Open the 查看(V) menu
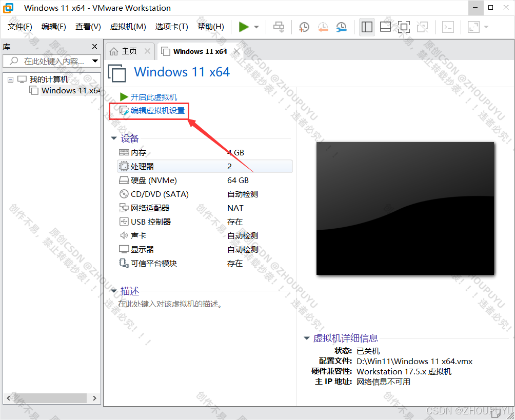The image size is (515, 420). click(x=88, y=27)
